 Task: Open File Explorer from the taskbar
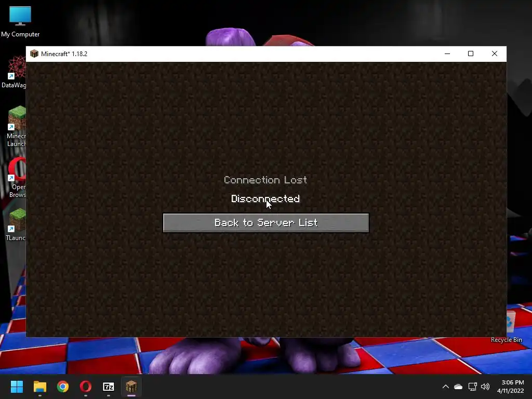coord(39,387)
